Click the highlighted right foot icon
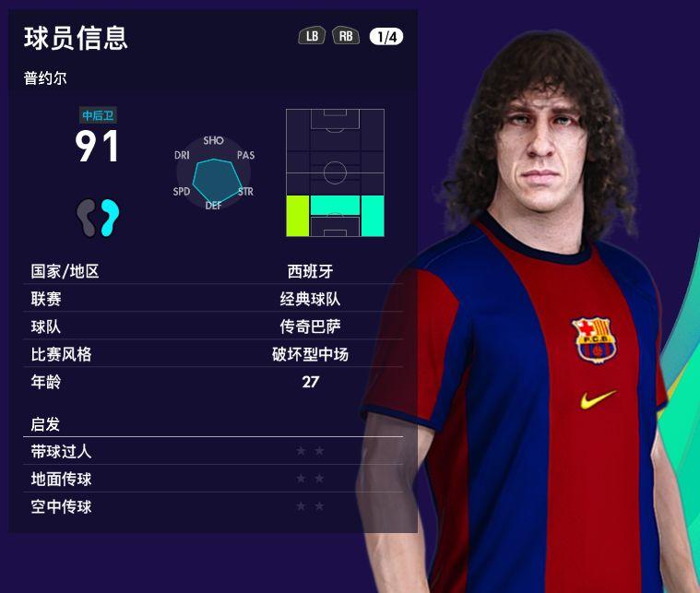Image resolution: width=700 pixels, height=593 pixels. coord(110,218)
